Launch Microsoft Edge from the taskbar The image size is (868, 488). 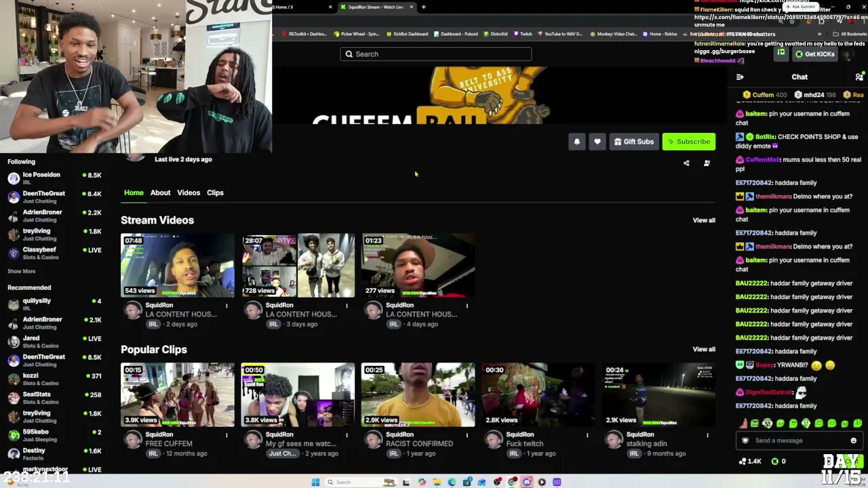pos(452,482)
